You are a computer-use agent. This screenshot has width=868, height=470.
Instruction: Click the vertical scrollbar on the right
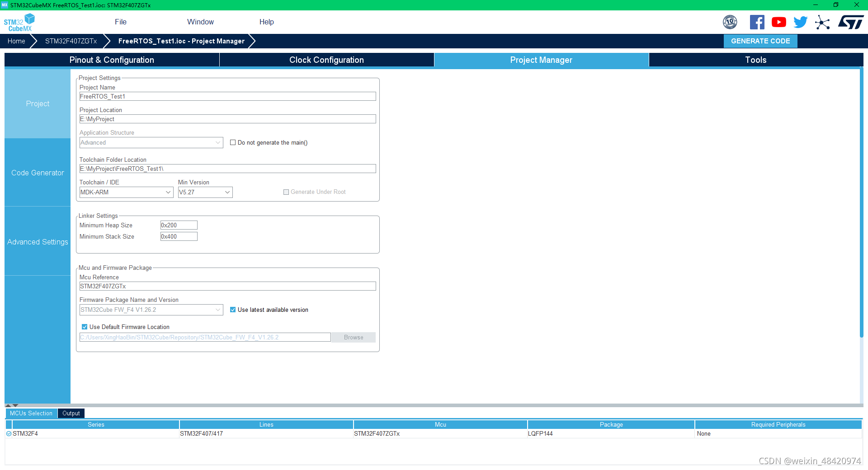coord(861,203)
